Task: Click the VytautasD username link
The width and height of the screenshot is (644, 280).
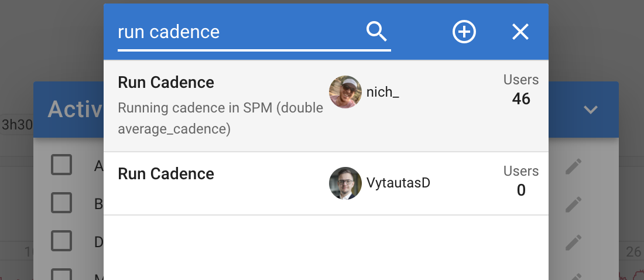Action: coord(398,183)
